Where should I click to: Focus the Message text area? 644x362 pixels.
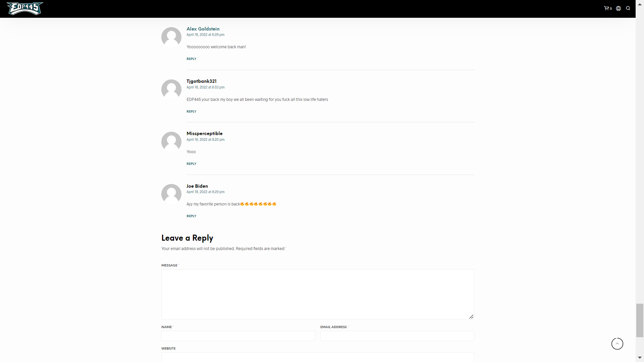pyautogui.click(x=318, y=294)
